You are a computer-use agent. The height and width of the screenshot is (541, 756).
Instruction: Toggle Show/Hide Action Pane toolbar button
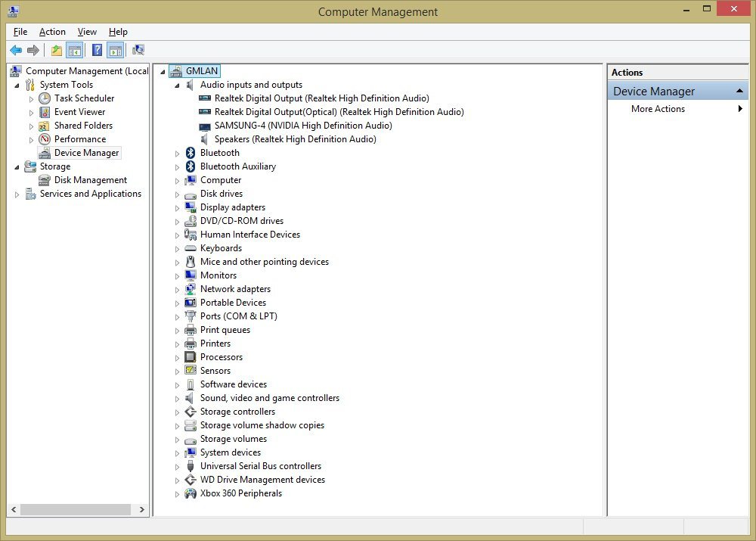click(115, 51)
